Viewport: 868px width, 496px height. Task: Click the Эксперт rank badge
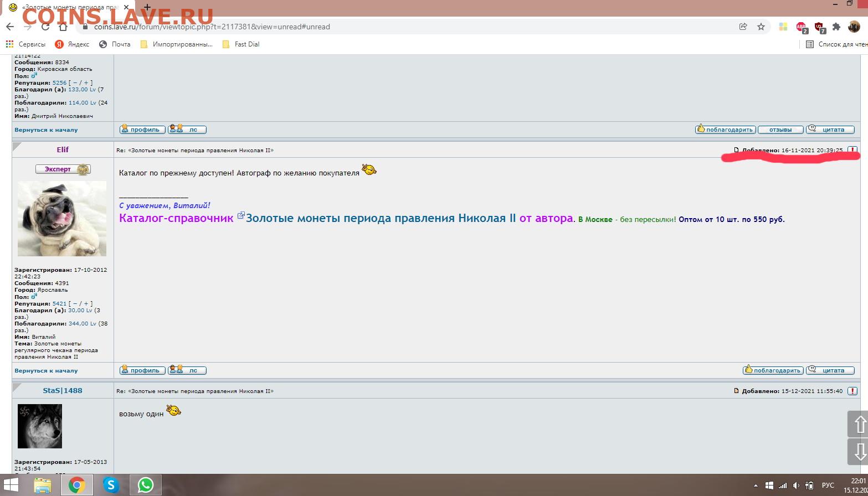pyautogui.click(x=63, y=169)
